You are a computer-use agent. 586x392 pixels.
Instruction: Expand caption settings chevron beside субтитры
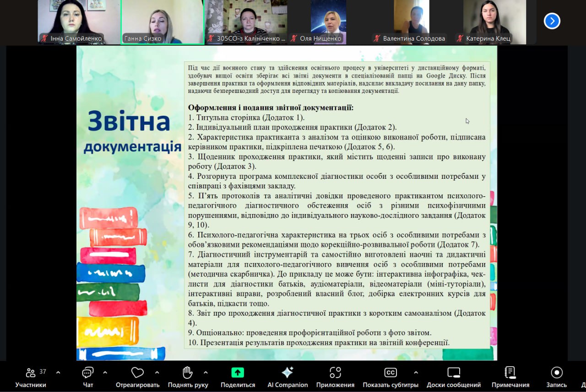(416, 372)
